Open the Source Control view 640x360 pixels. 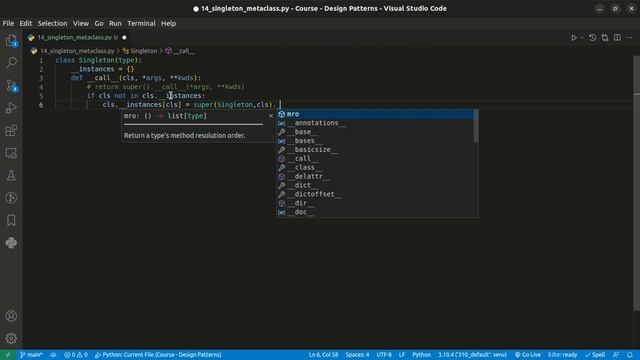11,85
